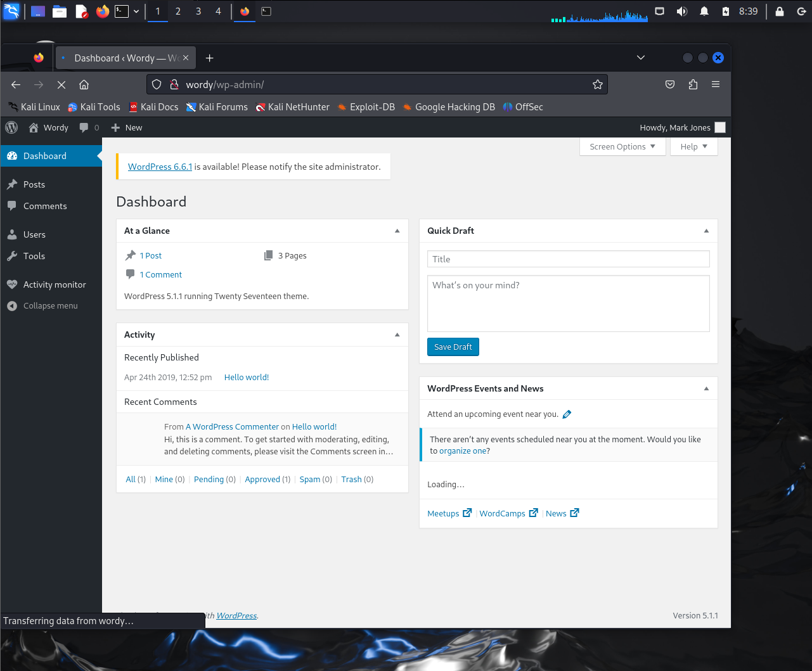Screen dimensions: 812x671
Task: Open the Hello world! recently published post
Action: (x=247, y=377)
